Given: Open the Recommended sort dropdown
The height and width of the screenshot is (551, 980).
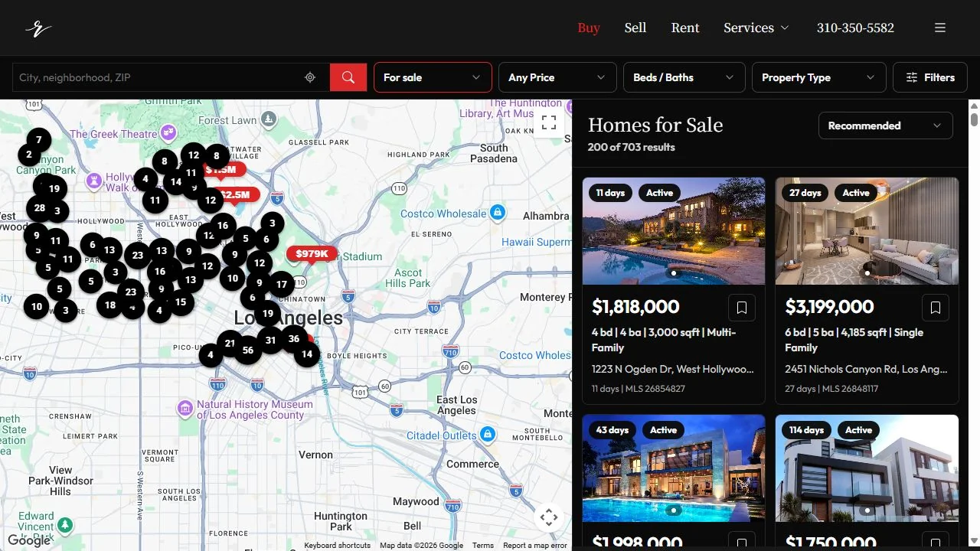Looking at the screenshot, I should pyautogui.click(x=886, y=126).
